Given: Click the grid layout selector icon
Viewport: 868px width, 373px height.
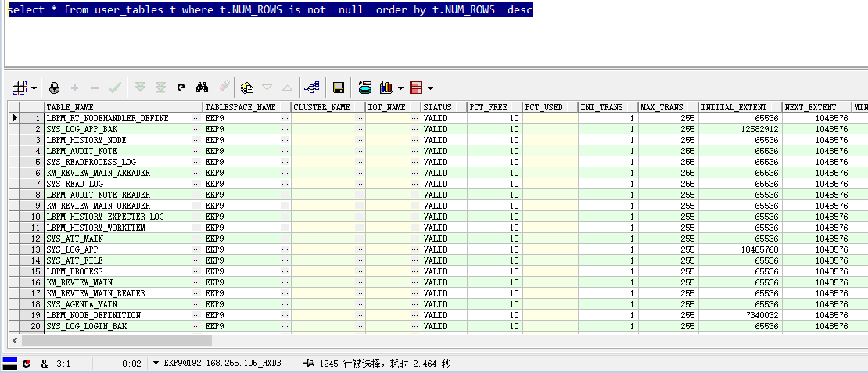Looking at the screenshot, I should [x=20, y=88].
